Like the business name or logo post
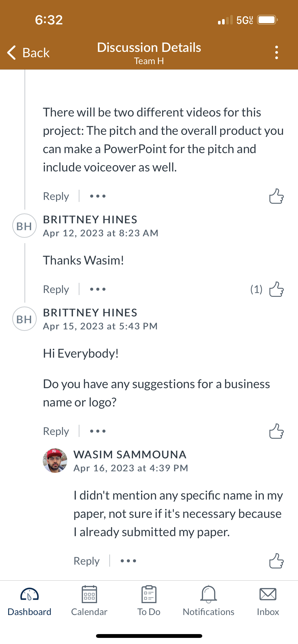 tap(276, 431)
